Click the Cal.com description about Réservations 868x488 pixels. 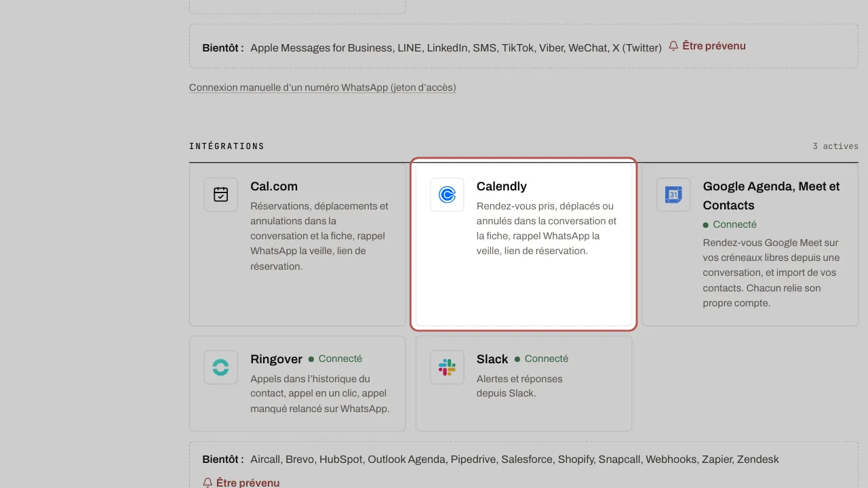(x=319, y=236)
